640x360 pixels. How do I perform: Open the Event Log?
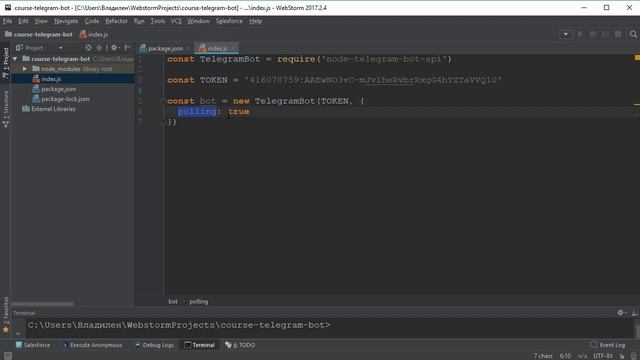(x=608, y=345)
